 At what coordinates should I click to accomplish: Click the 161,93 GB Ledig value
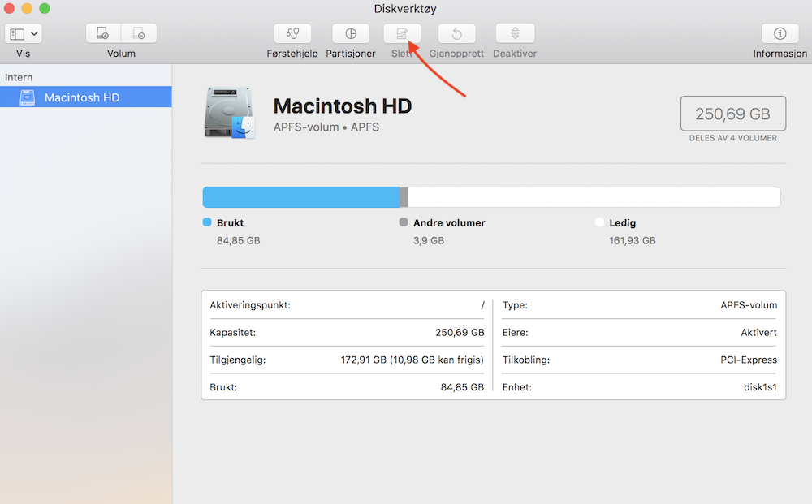[x=633, y=240]
